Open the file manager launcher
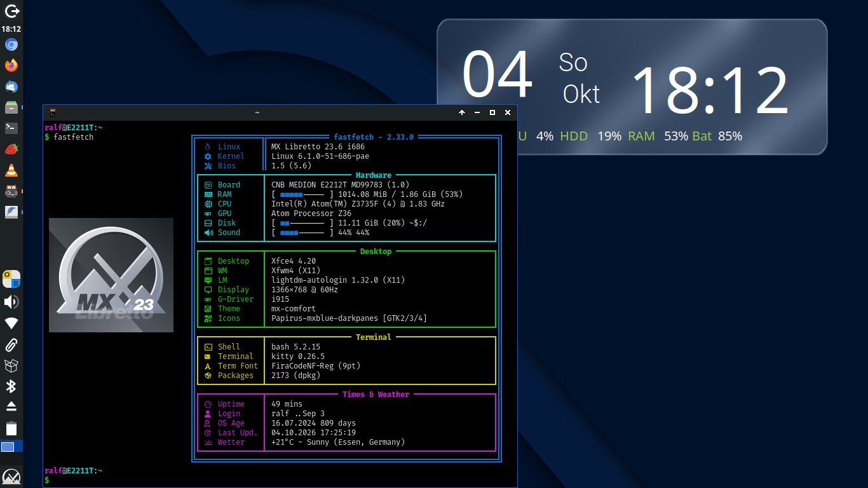The height and width of the screenshot is (488, 868). click(x=11, y=107)
